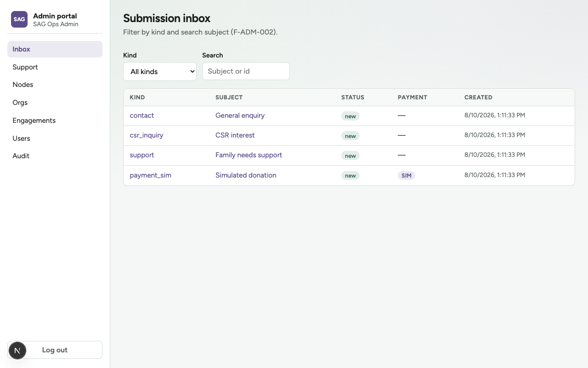
Task: Click the PAYMENT column header
Action: pyautogui.click(x=413, y=98)
